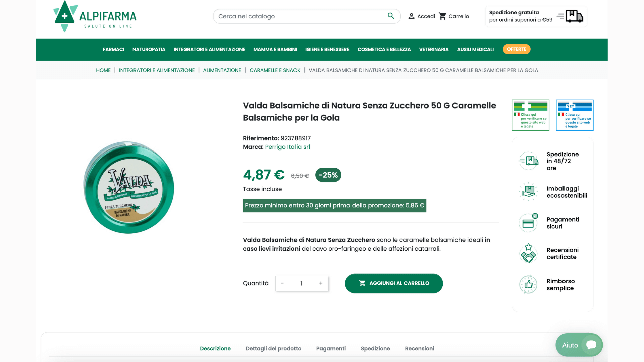
Task: Increase quantity with the plus button
Action: (321, 283)
